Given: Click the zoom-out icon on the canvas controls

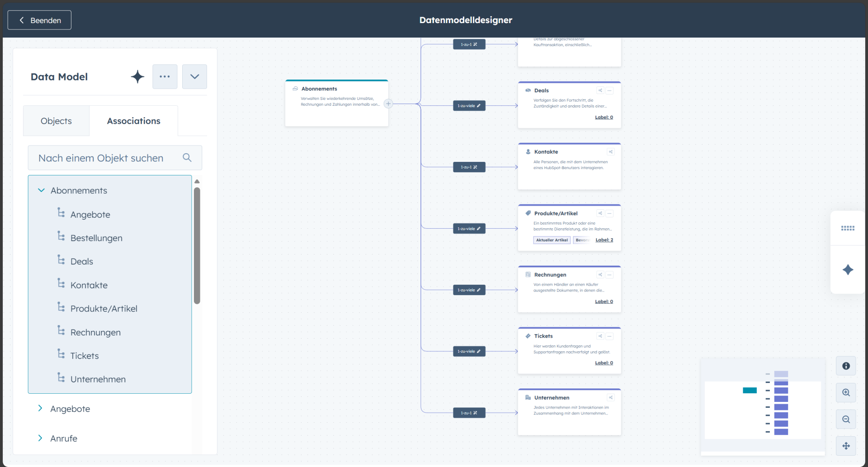Looking at the screenshot, I should tap(846, 419).
